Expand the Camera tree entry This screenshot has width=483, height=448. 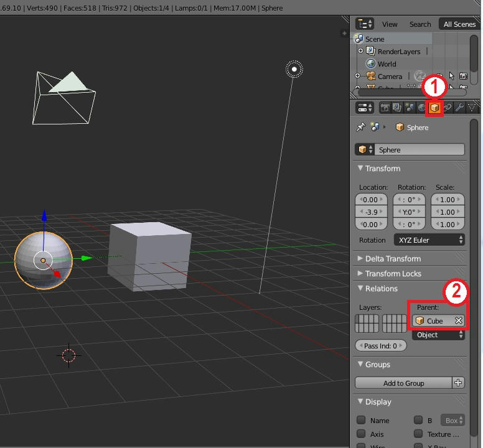pyautogui.click(x=357, y=76)
